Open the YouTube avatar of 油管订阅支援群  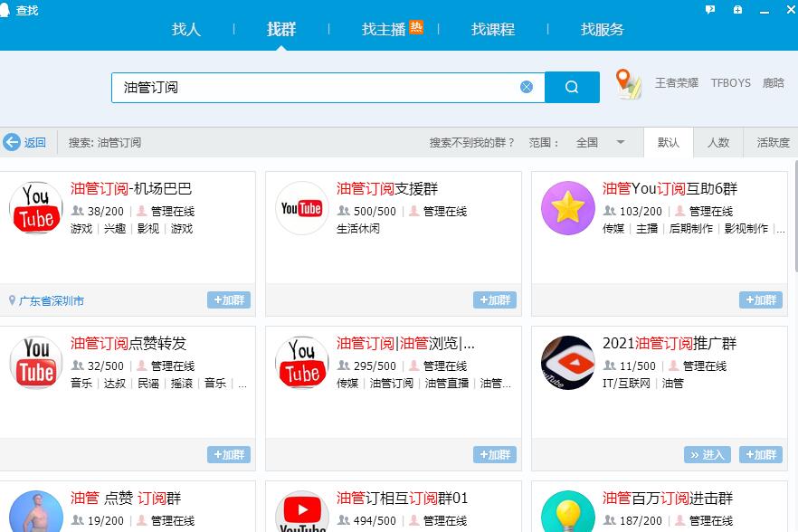coord(301,208)
